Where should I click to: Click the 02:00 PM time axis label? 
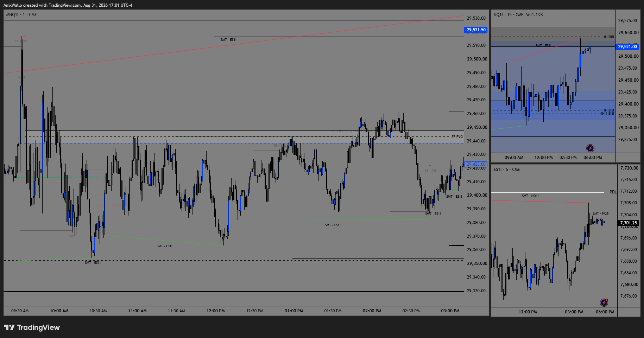coord(372,311)
